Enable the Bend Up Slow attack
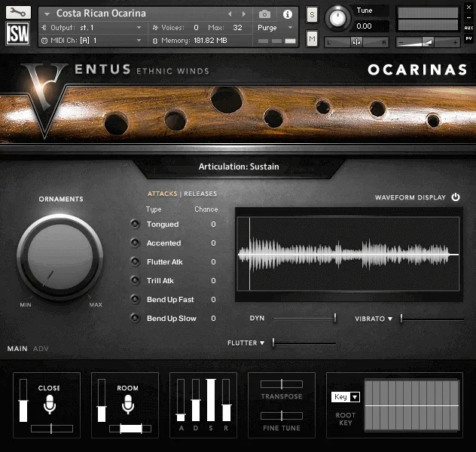This screenshot has height=452, width=476. point(135,318)
